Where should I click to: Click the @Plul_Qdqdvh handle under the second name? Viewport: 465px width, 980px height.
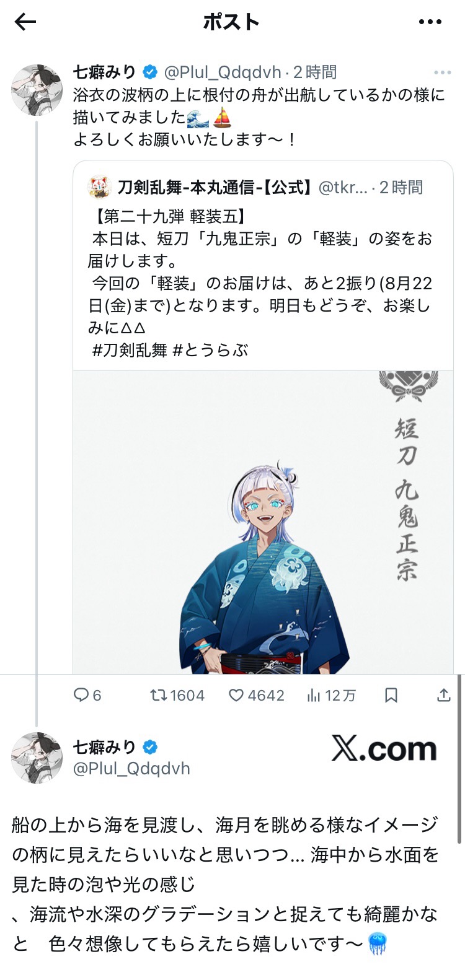tap(131, 769)
